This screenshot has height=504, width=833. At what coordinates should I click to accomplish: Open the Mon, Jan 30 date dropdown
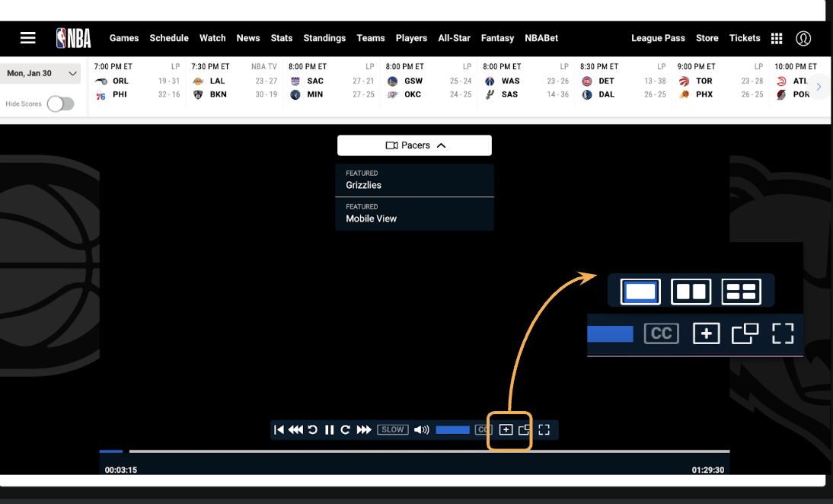click(40, 73)
